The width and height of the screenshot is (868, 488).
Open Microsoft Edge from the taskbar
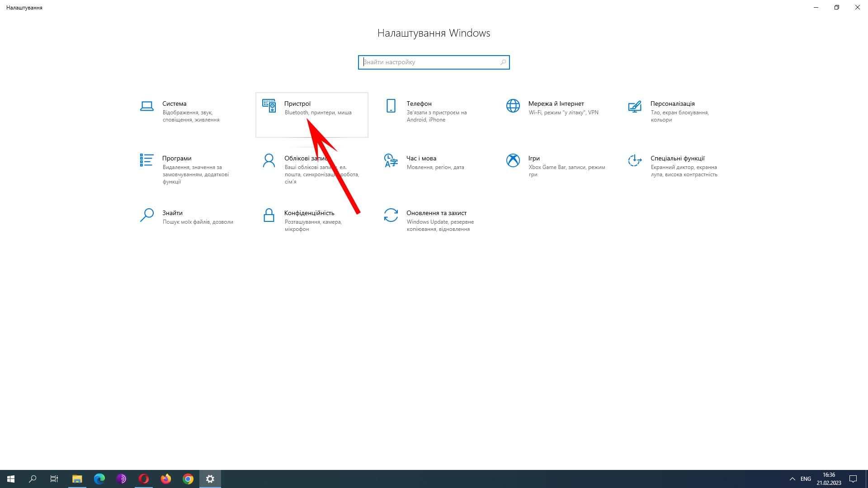(x=99, y=479)
